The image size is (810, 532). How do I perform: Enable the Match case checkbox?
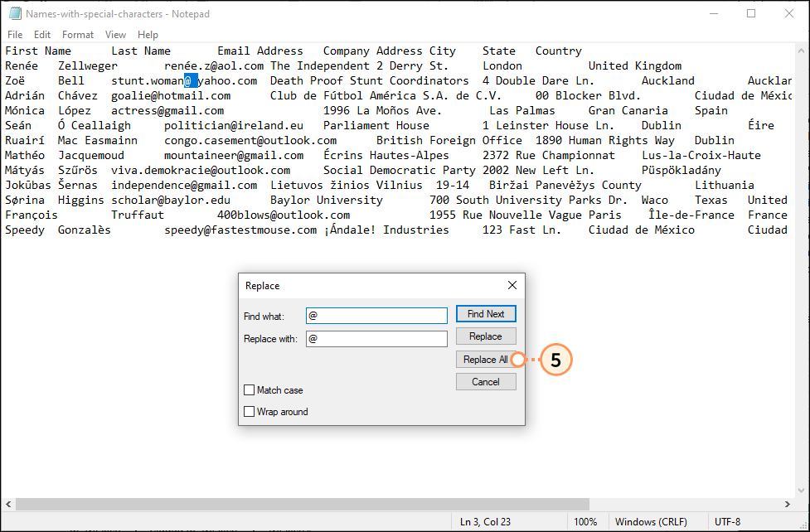coord(249,390)
